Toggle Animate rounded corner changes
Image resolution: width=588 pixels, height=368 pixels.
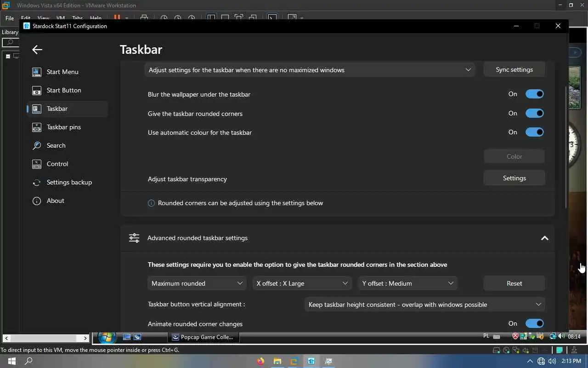tap(534, 323)
